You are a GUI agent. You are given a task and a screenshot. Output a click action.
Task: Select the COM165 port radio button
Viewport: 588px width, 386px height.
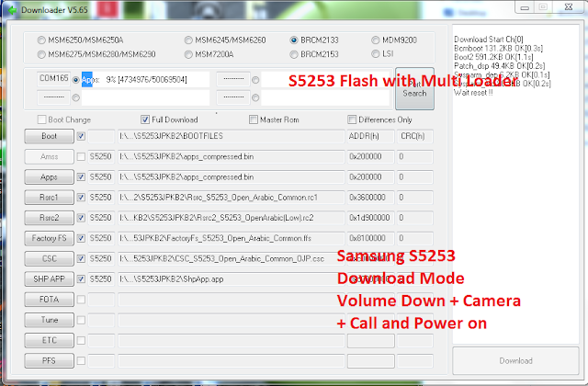[x=75, y=80]
